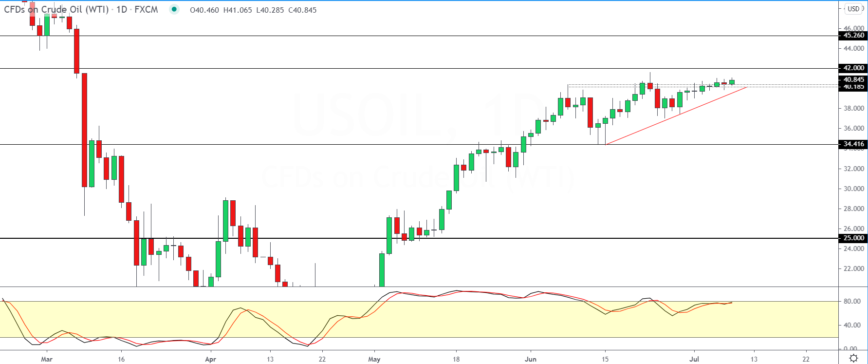Viewport: 868px width, 364px height.
Task: Click the CFDs on Crude Oil (WTI) symbol title
Action: pyautogui.click(x=56, y=9)
